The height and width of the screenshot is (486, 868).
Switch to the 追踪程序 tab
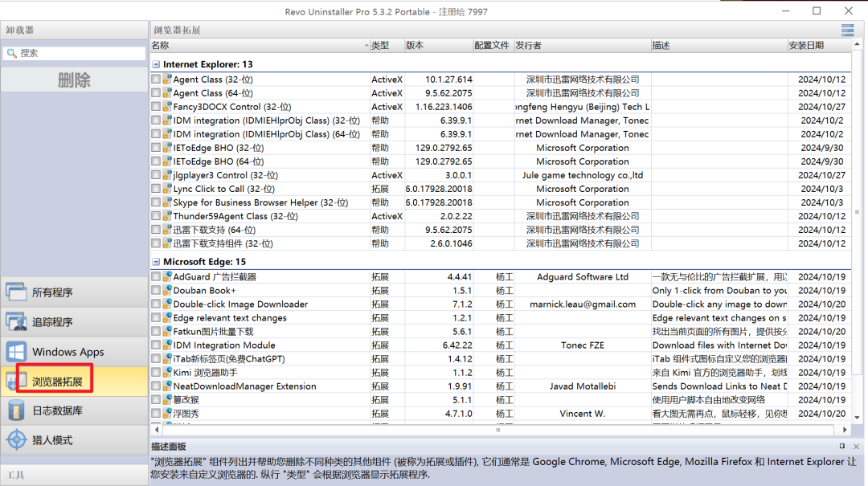[74, 321]
